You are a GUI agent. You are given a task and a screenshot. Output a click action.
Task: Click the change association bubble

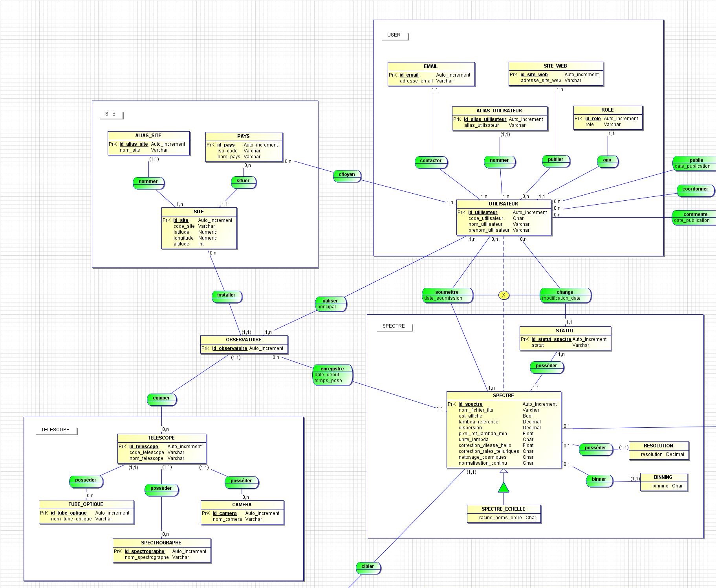(x=565, y=295)
